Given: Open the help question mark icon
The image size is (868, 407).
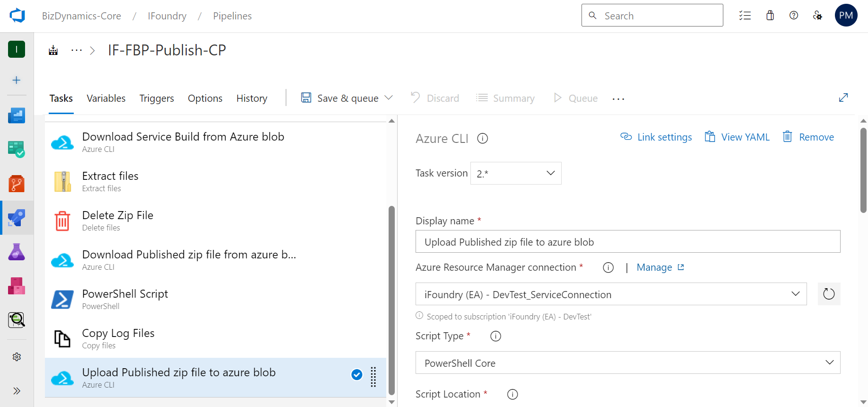Looking at the screenshot, I should click(x=794, y=16).
